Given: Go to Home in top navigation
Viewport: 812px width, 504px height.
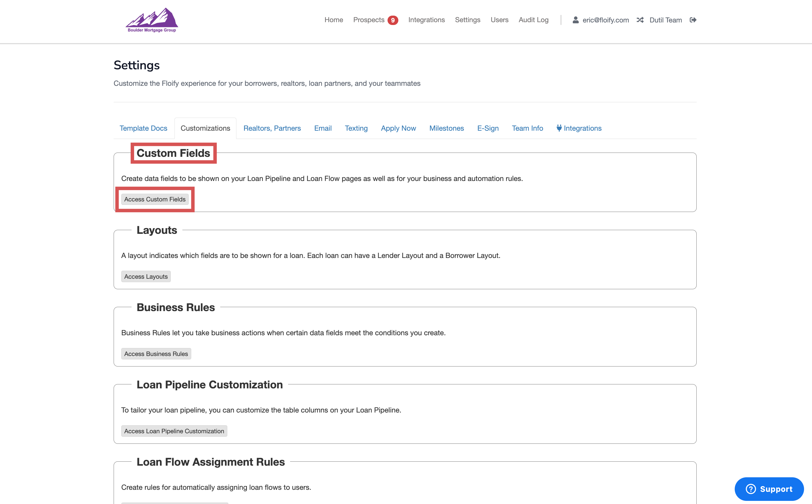Looking at the screenshot, I should point(334,20).
